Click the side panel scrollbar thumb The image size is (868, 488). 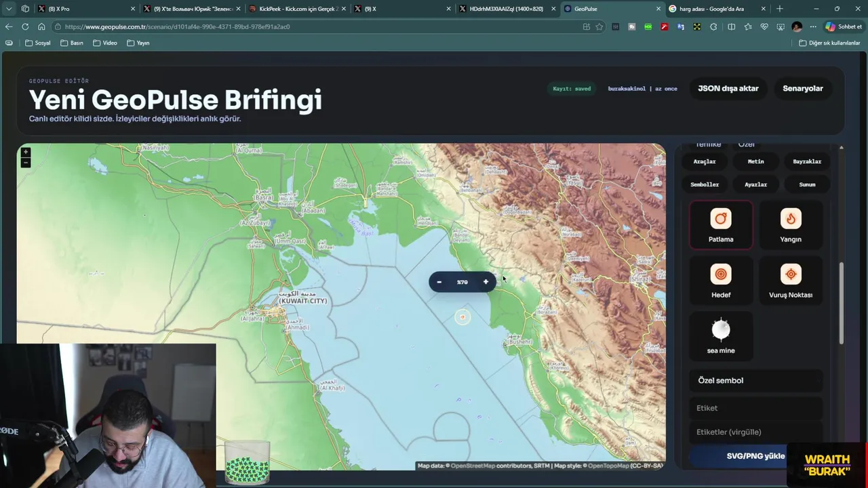842,304
